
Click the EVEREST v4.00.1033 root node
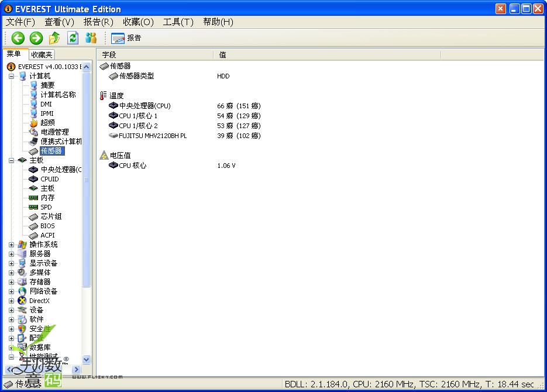click(x=50, y=67)
